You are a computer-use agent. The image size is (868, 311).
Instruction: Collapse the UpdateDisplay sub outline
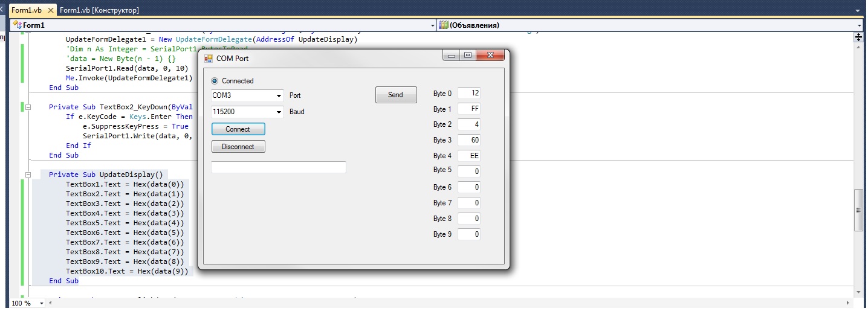28,175
